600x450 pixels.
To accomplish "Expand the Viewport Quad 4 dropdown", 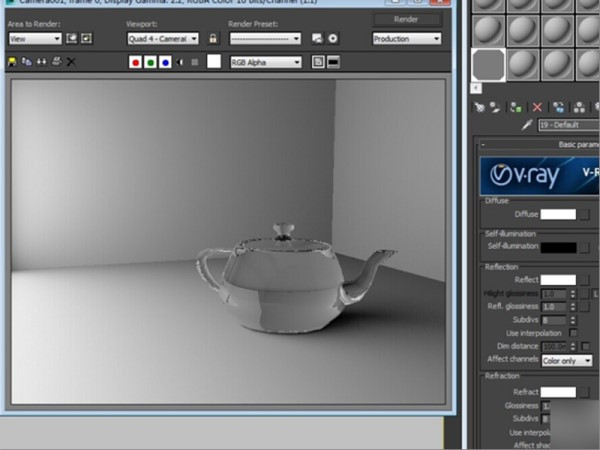I will (162, 39).
